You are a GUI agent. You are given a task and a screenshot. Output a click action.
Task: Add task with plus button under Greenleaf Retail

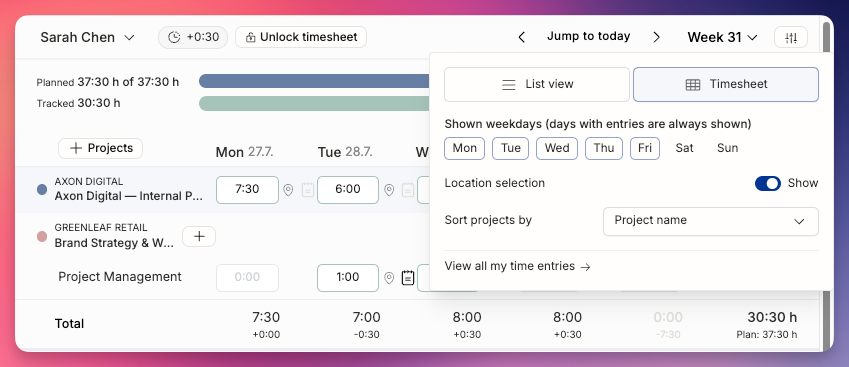pos(199,237)
